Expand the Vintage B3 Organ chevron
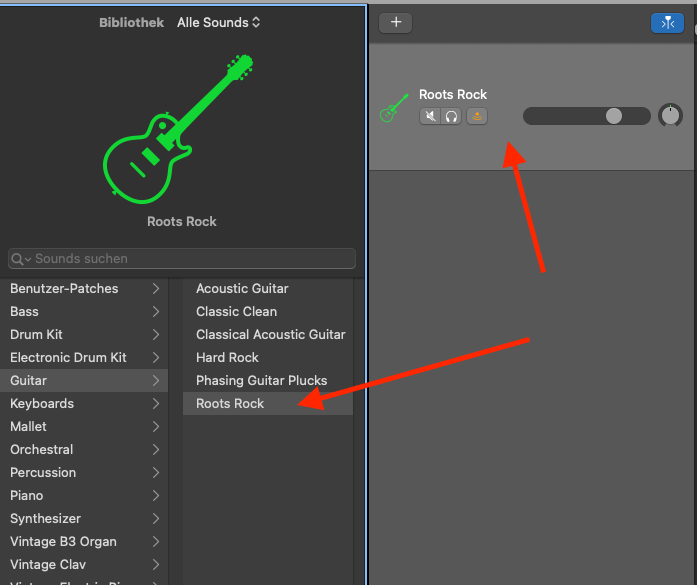This screenshot has width=697, height=585. coord(156,541)
